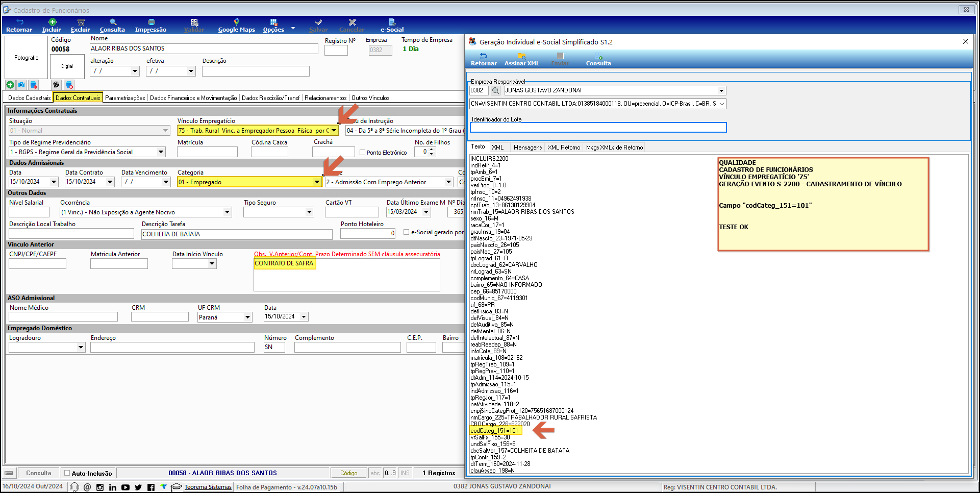Click the Consulta button in bottom bar
Viewport: 980px width, 493px height.
[39, 473]
